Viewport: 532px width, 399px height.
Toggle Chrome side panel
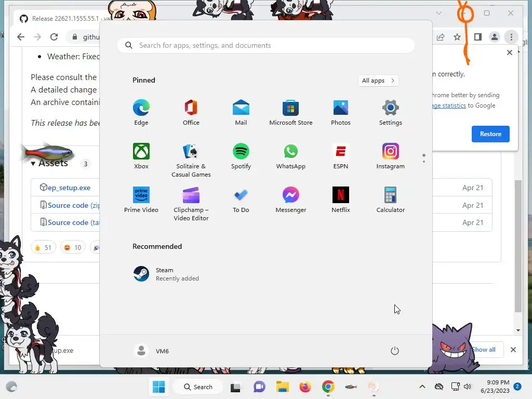click(478, 37)
